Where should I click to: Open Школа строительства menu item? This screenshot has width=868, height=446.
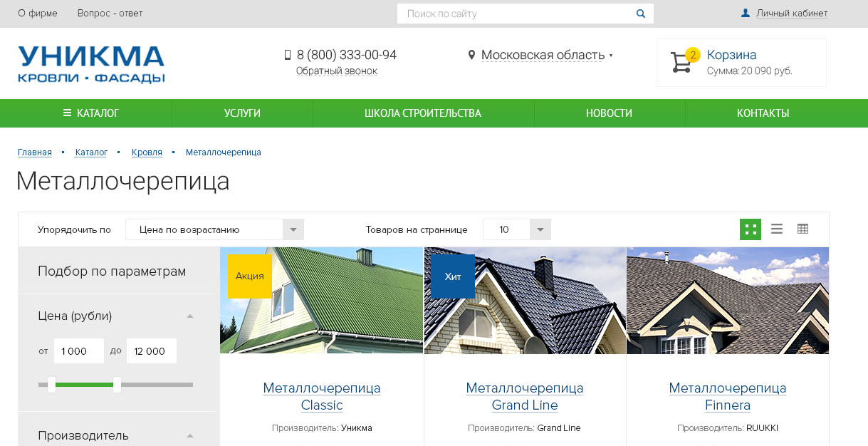point(423,113)
